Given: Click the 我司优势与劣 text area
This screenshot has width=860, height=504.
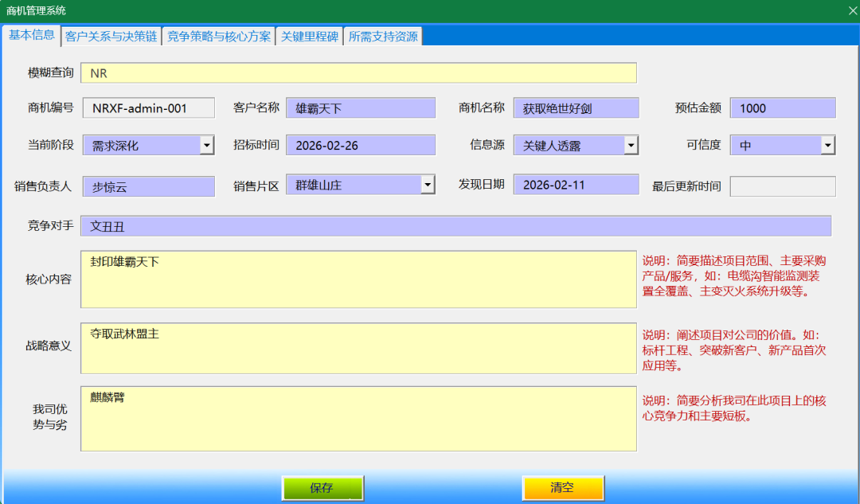Looking at the screenshot, I should (358, 419).
